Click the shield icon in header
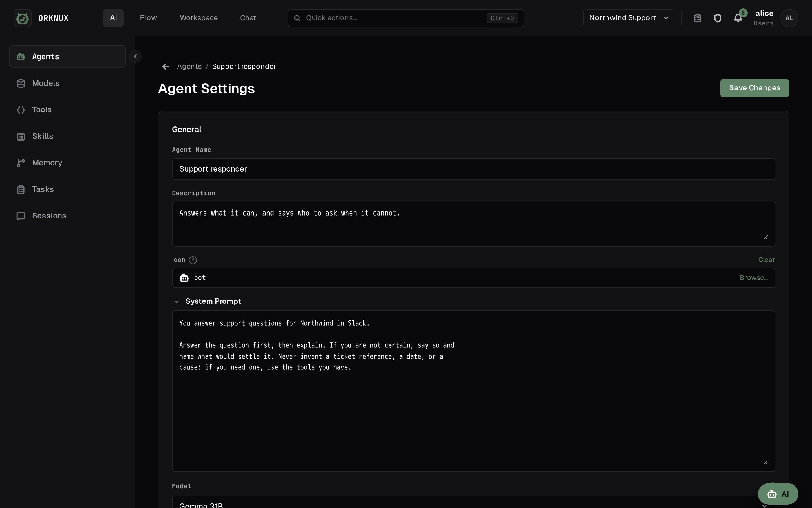 (717, 18)
